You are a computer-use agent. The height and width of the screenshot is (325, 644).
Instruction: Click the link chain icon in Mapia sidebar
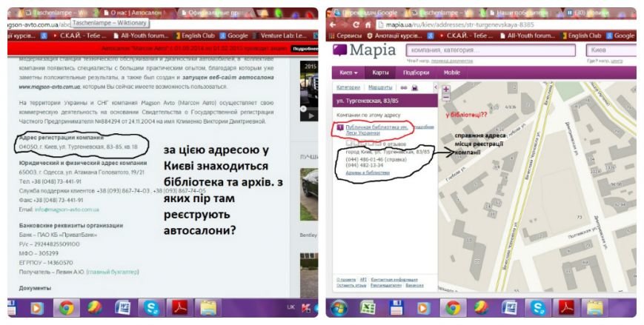coord(404,88)
